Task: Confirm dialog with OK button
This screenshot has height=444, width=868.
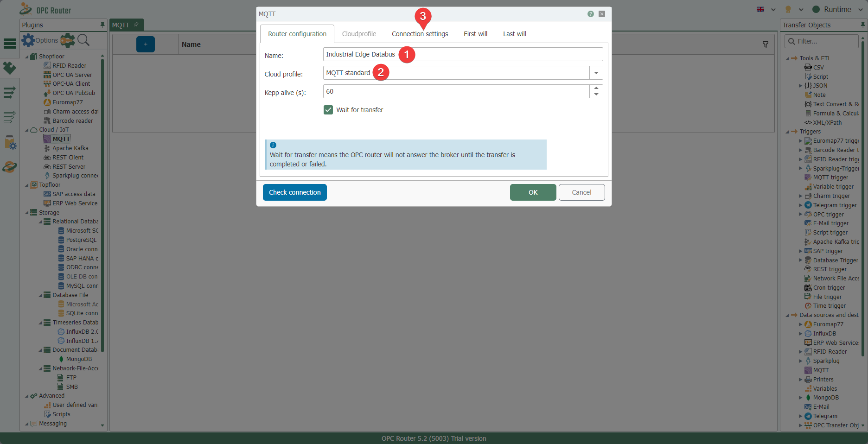Action: coord(533,192)
